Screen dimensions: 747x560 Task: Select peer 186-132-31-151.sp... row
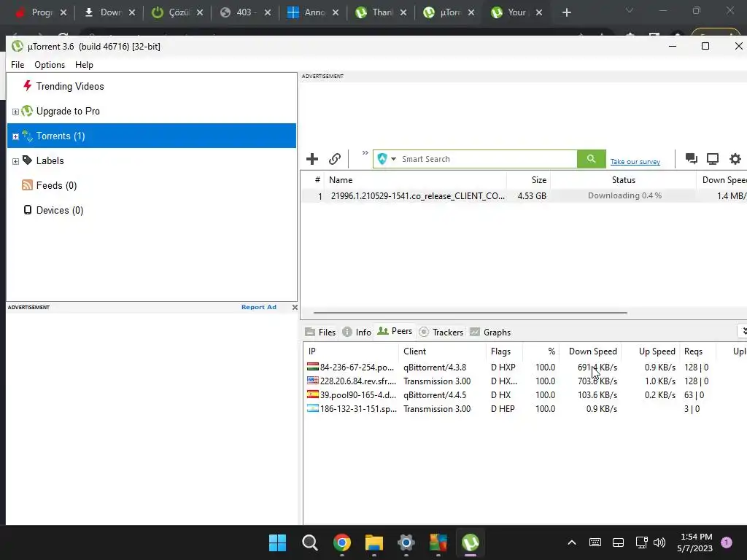pos(525,408)
